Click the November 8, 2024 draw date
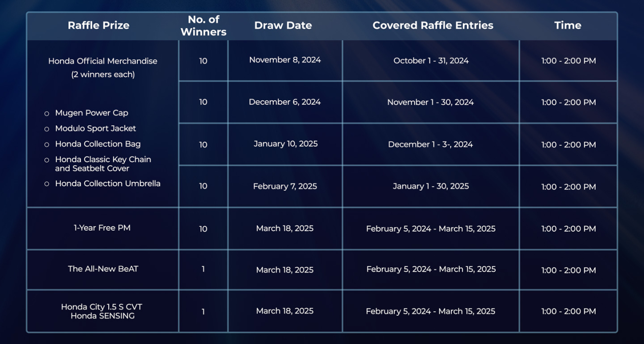The width and height of the screenshot is (644, 344). click(285, 60)
